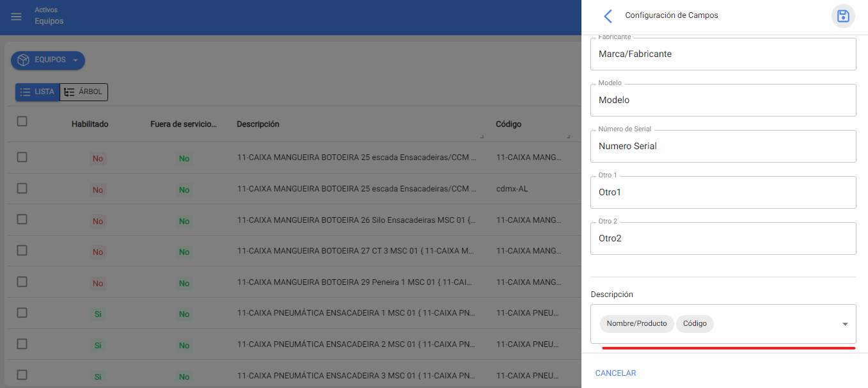This screenshot has height=388, width=868.
Task: Click the Numero Serial input field
Action: tap(723, 147)
